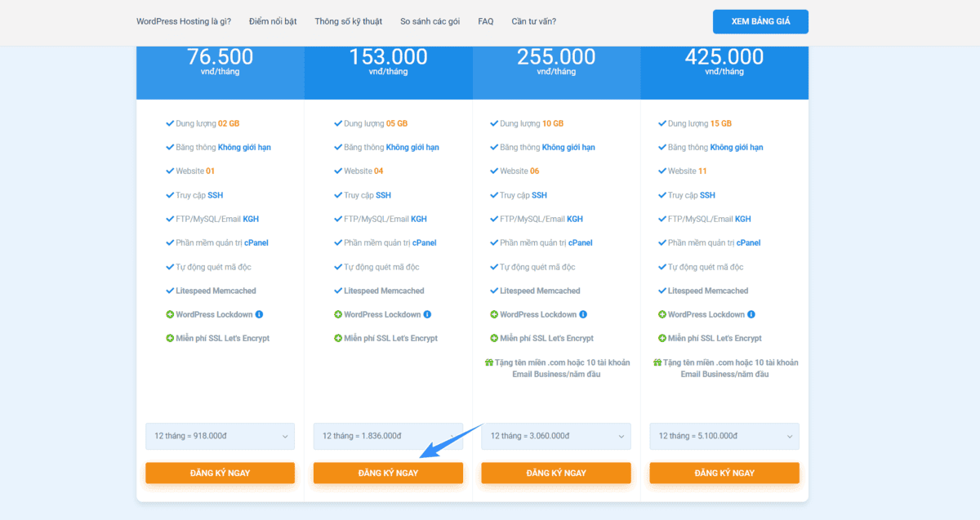Open 'Cần tư vấn?' nav link

(x=534, y=21)
